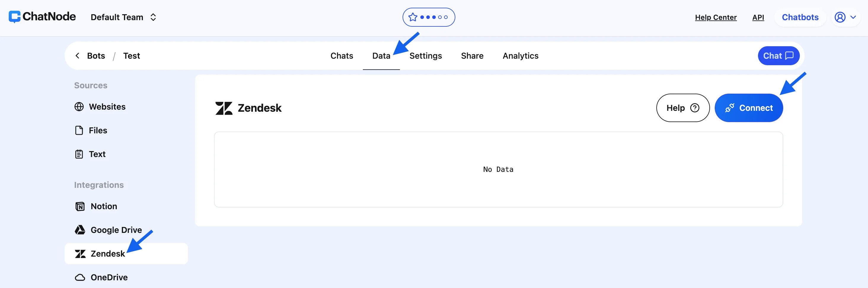Click the ChatNode logo

click(42, 17)
